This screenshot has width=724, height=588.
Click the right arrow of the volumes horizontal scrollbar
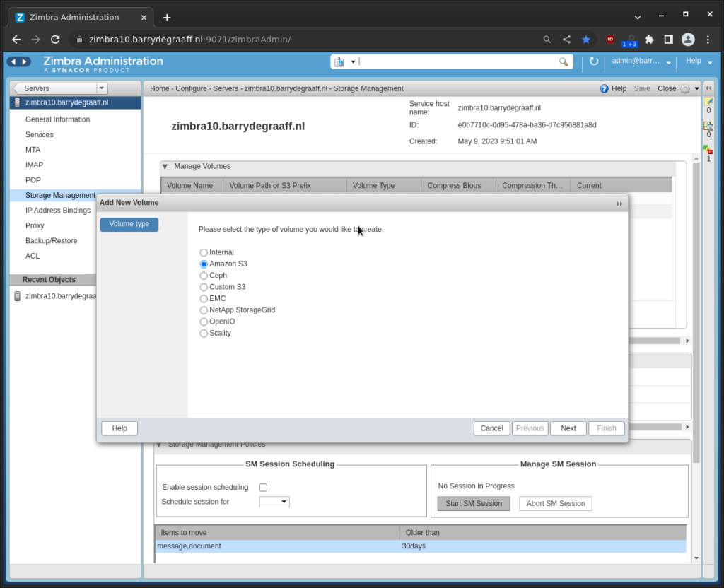tap(687, 341)
